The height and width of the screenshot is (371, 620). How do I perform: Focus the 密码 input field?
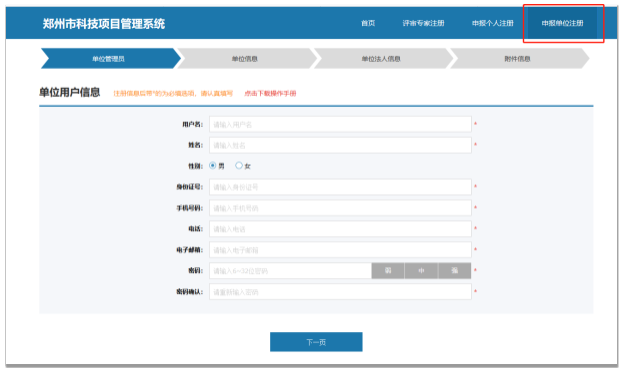[291, 271]
